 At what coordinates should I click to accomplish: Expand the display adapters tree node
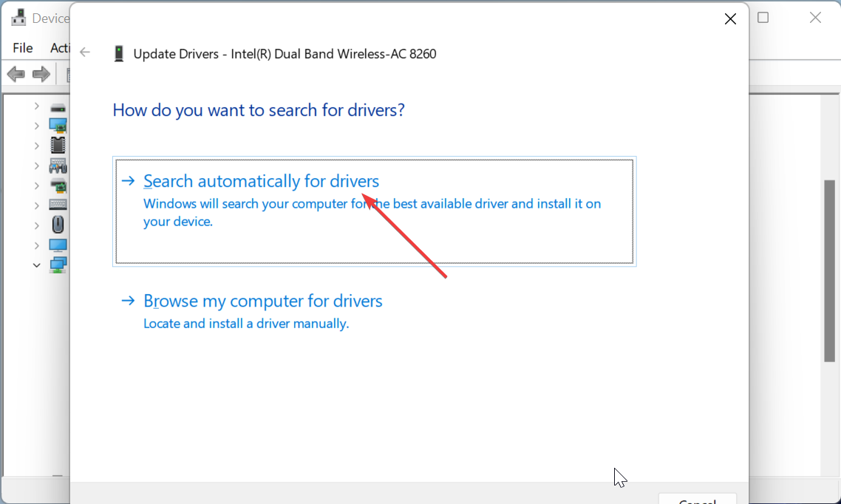(36, 126)
